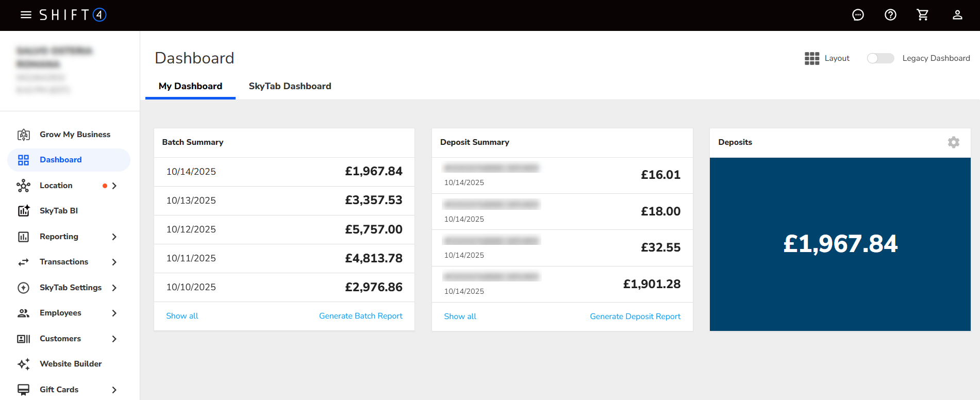Click the Layout grid icon
Viewport: 980px width, 400px height.
click(x=812, y=58)
